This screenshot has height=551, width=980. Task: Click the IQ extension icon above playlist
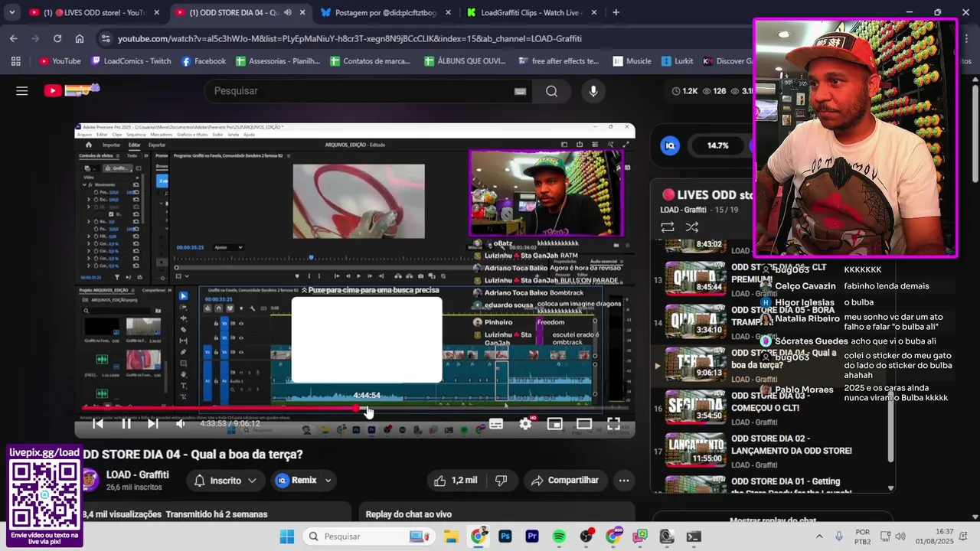(670, 145)
